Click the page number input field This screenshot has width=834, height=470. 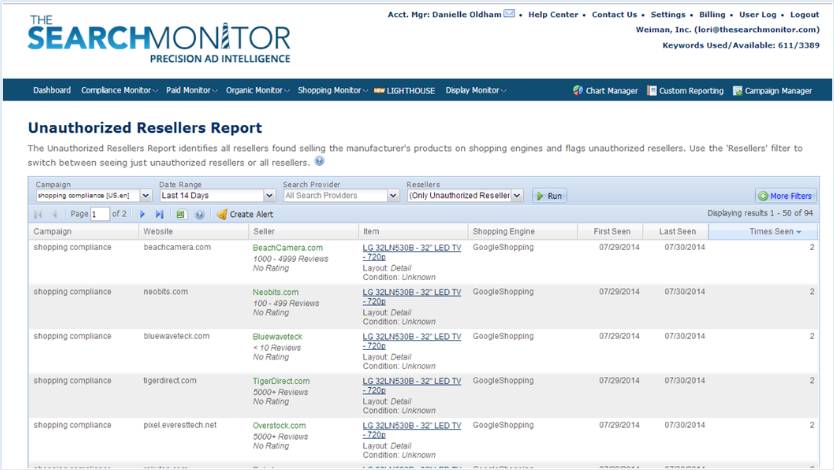[99, 214]
